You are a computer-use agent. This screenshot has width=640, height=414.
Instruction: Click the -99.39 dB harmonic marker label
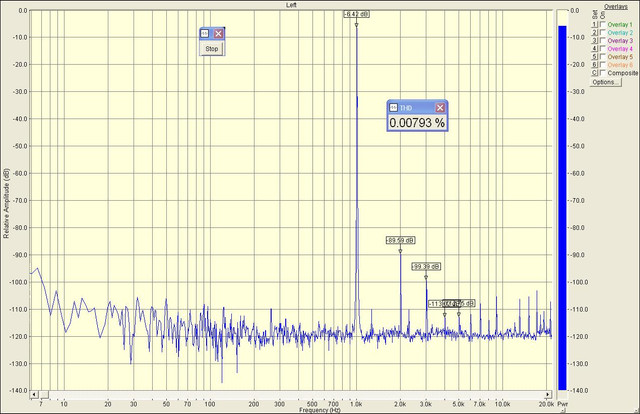(426, 267)
